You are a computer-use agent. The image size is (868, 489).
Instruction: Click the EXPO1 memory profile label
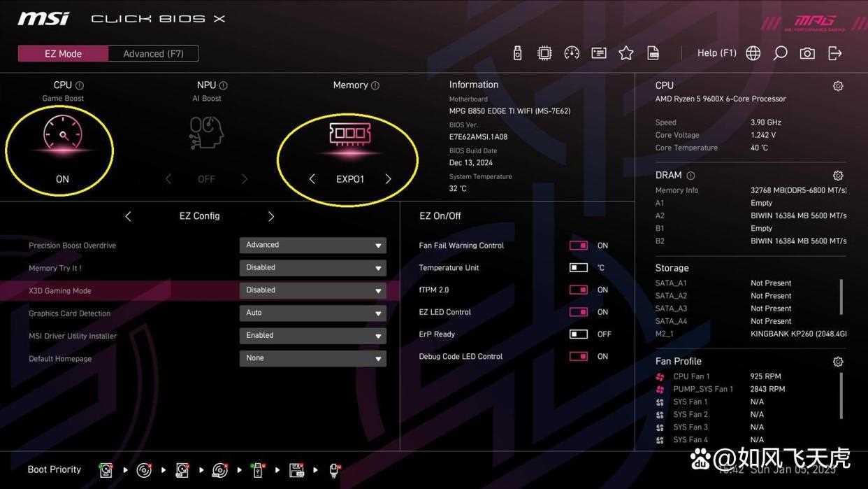(350, 179)
